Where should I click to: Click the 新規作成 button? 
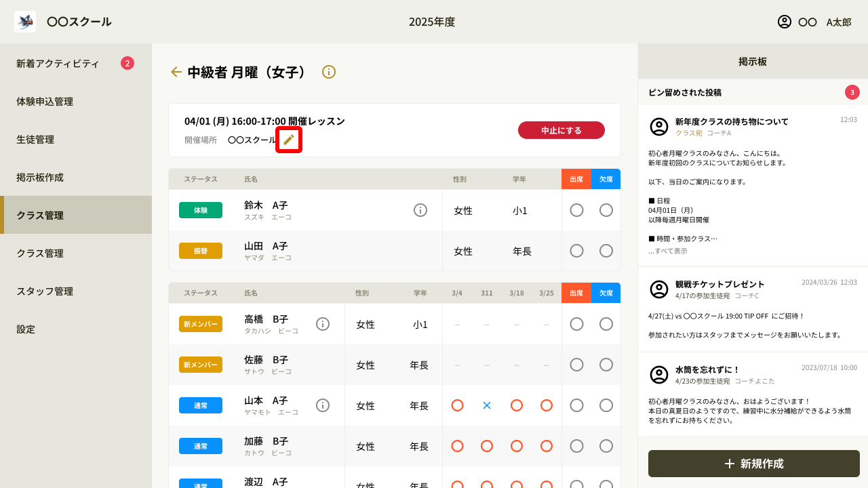click(753, 464)
